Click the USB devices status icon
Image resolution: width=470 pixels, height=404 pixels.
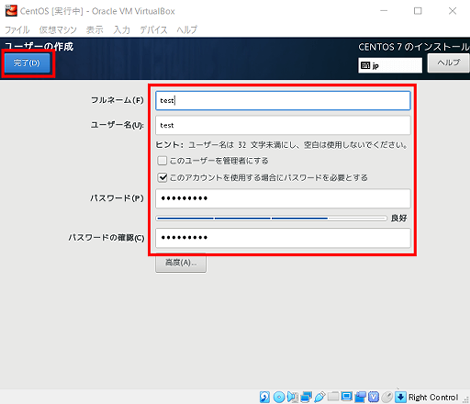(x=320, y=397)
